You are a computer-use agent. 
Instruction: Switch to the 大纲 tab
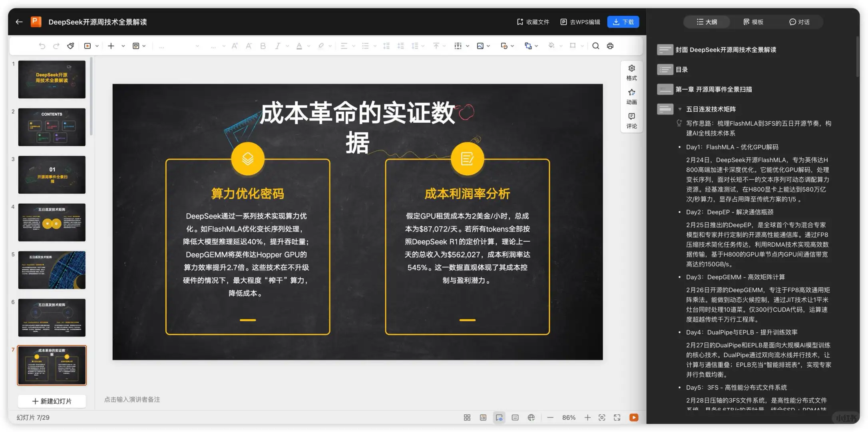707,22
